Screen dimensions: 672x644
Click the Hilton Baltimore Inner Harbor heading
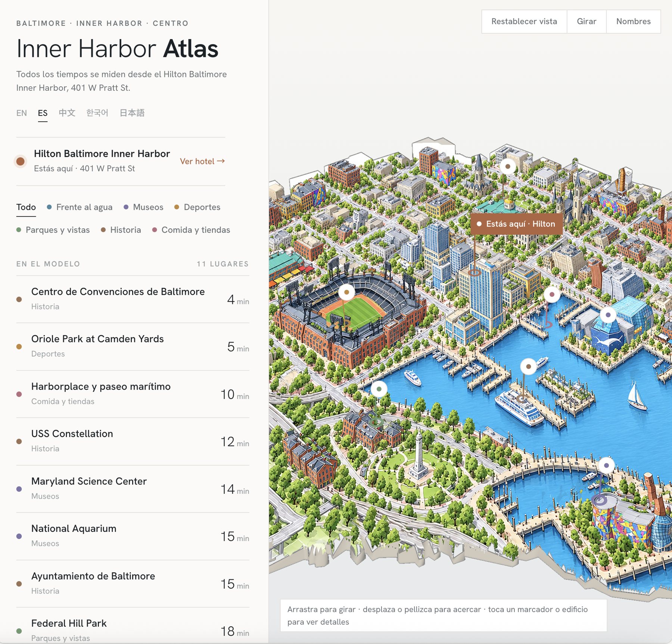point(102,154)
